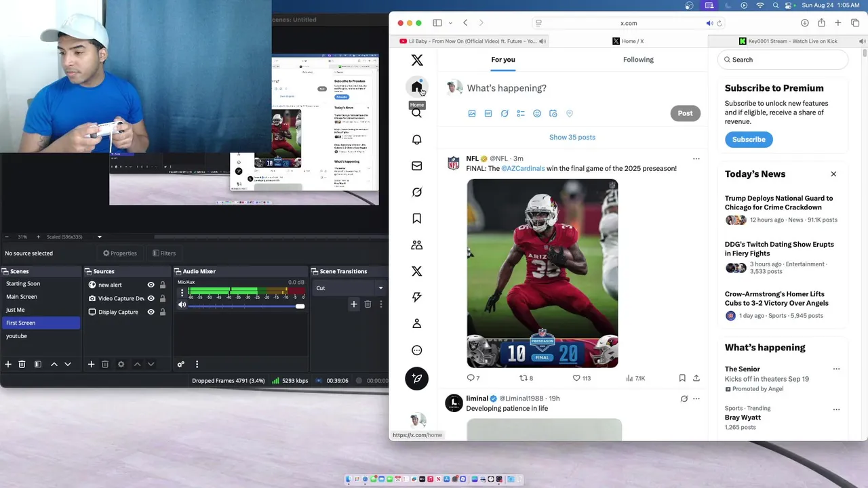Click the round compose post button in sidebar

pos(416,378)
